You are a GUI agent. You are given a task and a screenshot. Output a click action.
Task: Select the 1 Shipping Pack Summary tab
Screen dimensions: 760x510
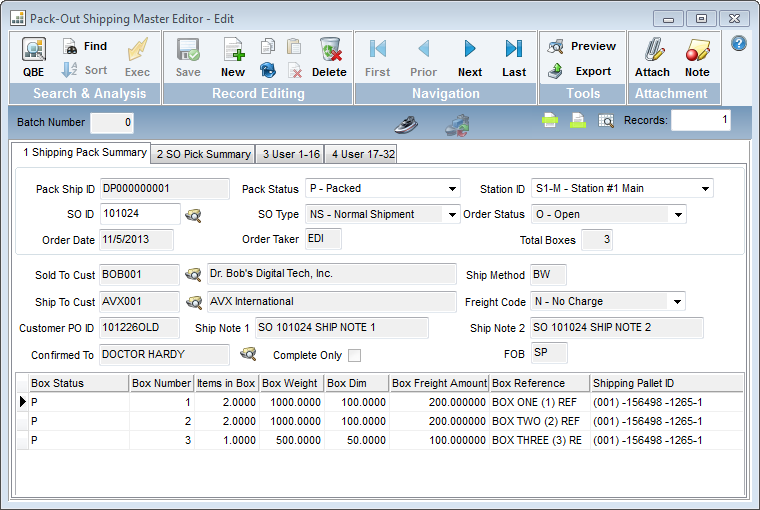[81, 153]
